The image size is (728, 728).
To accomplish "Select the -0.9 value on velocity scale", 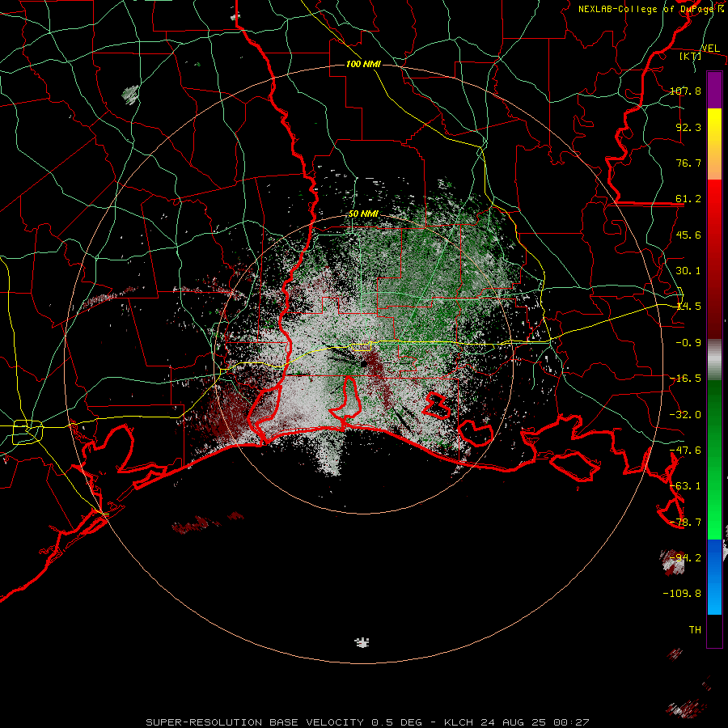I will tap(688, 343).
